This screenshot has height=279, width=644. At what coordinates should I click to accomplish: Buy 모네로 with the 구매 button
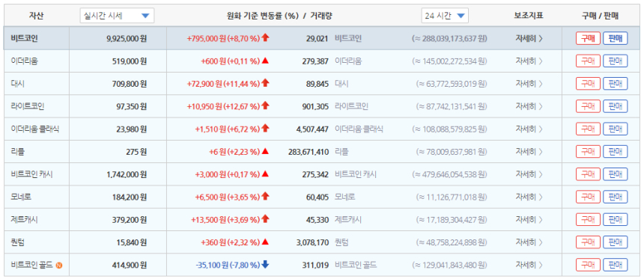coord(588,197)
